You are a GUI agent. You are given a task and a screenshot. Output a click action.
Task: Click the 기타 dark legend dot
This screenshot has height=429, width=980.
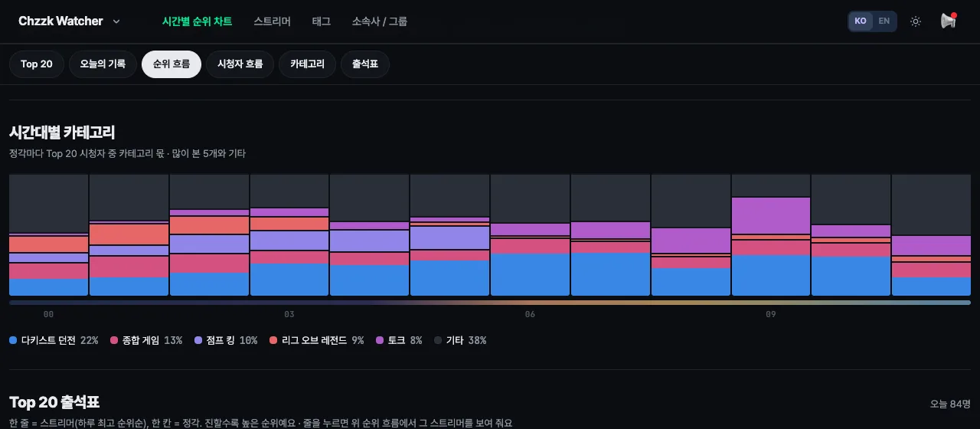click(438, 340)
